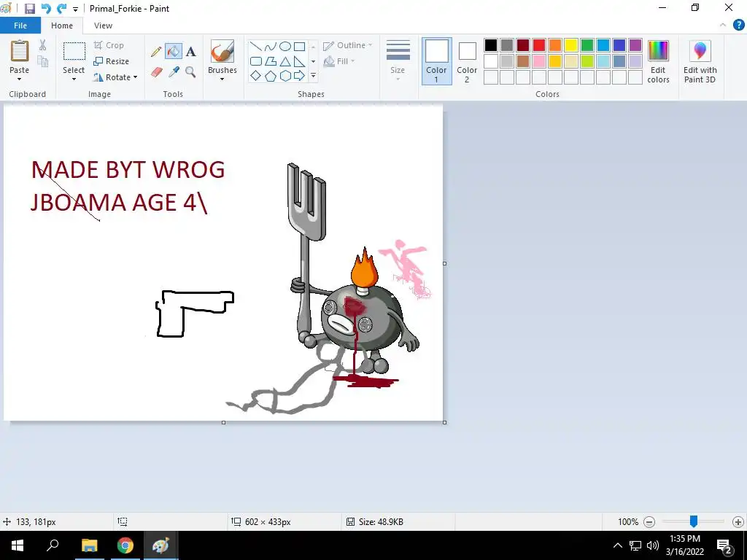This screenshot has height=560, width=747.
Task: Select the Text tool
Action: [190, 52]
